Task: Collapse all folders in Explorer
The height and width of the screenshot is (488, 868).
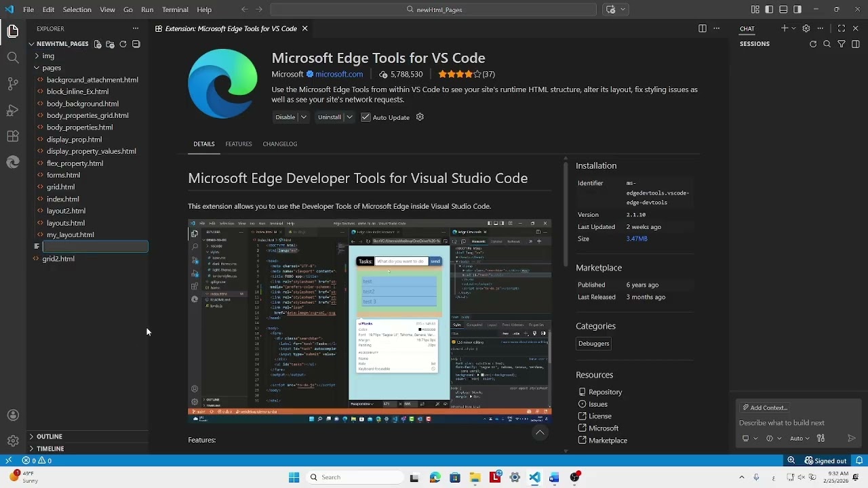Action: click(x=136, y=44)
